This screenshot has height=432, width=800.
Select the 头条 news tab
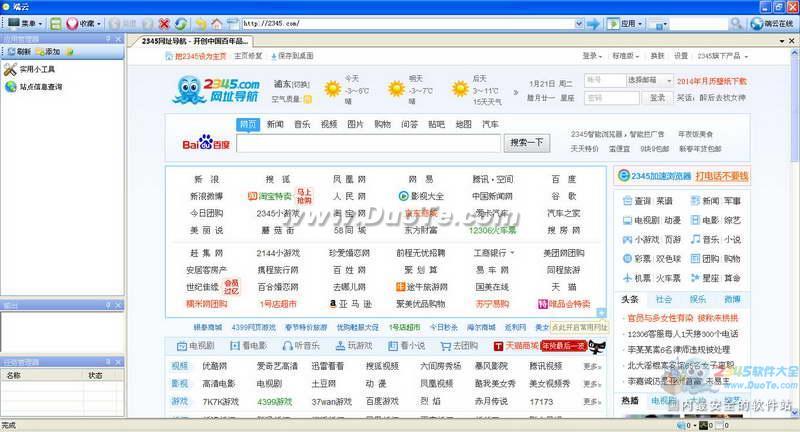(x=630, y=299)
